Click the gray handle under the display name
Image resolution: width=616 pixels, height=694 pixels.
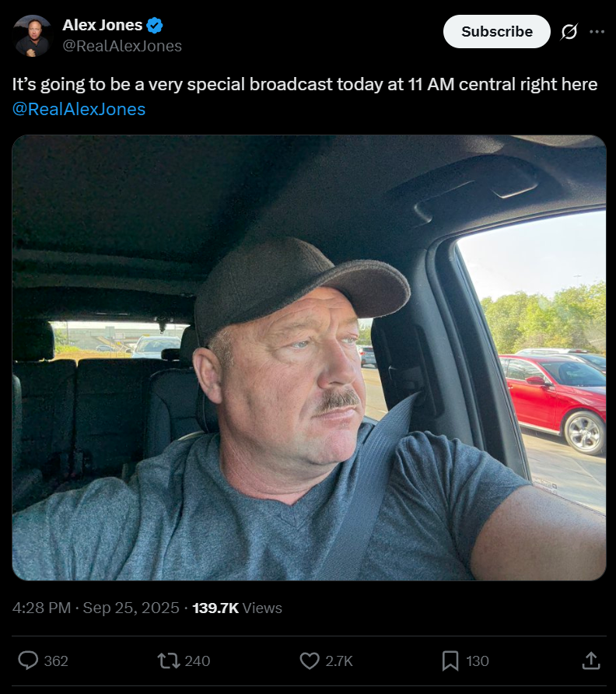(122, 46)
